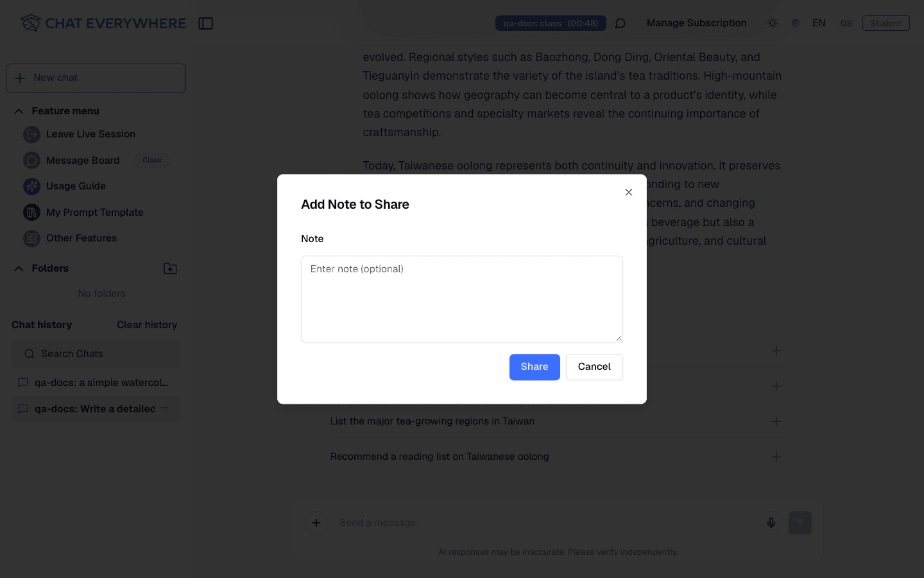Screen dimensions: 924x578
Task: Open the QS user avatar menu
Action: (846, 23)
